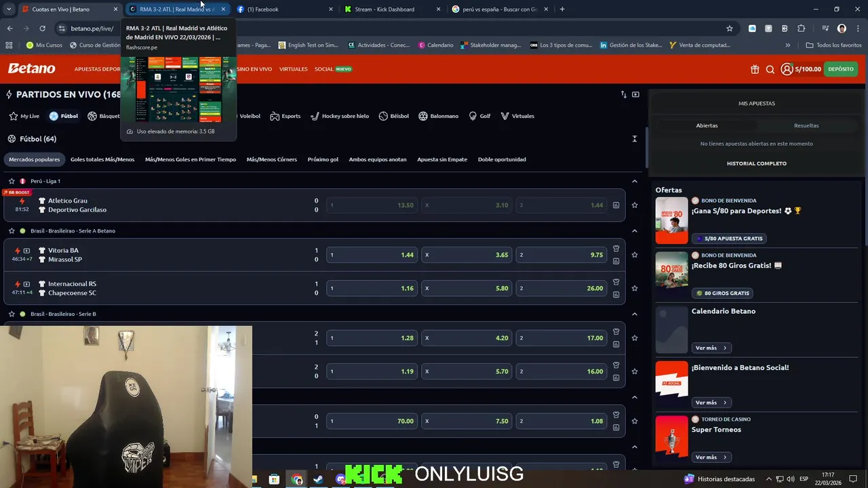Select the Béisbol sport filter
The image size is (868, 488).
(394, 116)
